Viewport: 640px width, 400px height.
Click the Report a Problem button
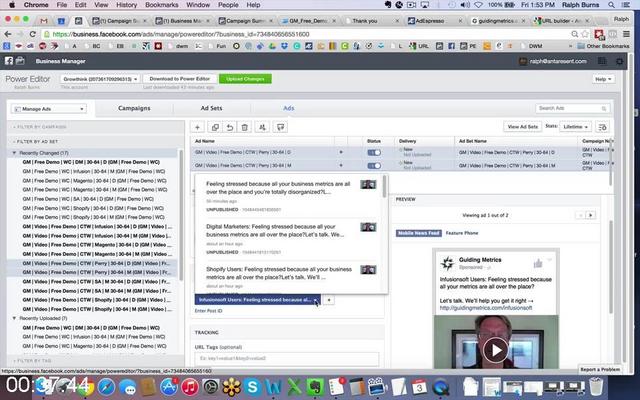(600, 369)
